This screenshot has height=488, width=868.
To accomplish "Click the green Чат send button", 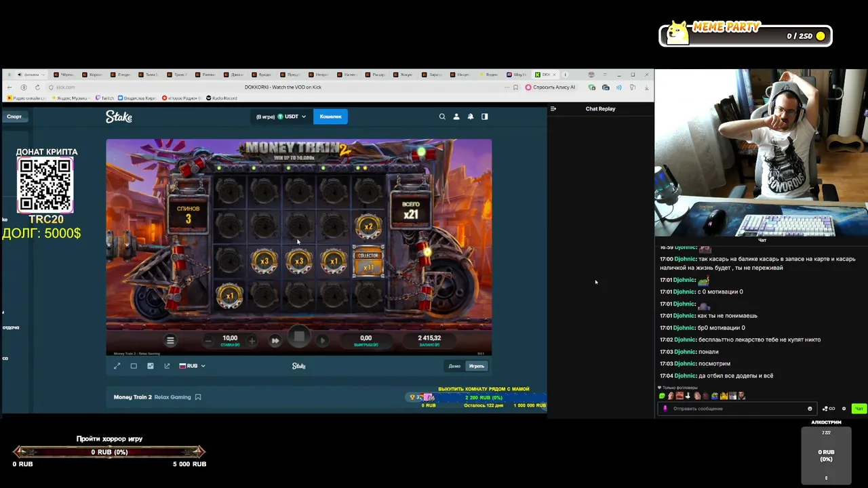I will [859, 409].
